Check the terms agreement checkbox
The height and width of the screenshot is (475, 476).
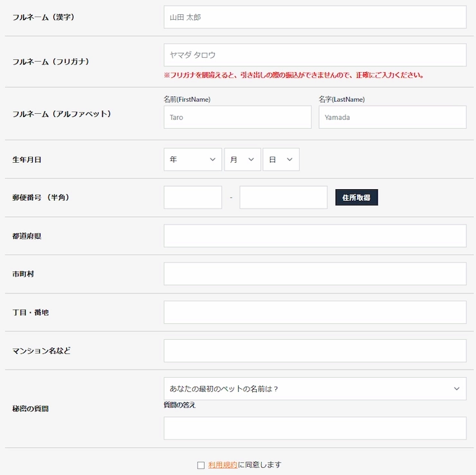[x=201, y=465]
